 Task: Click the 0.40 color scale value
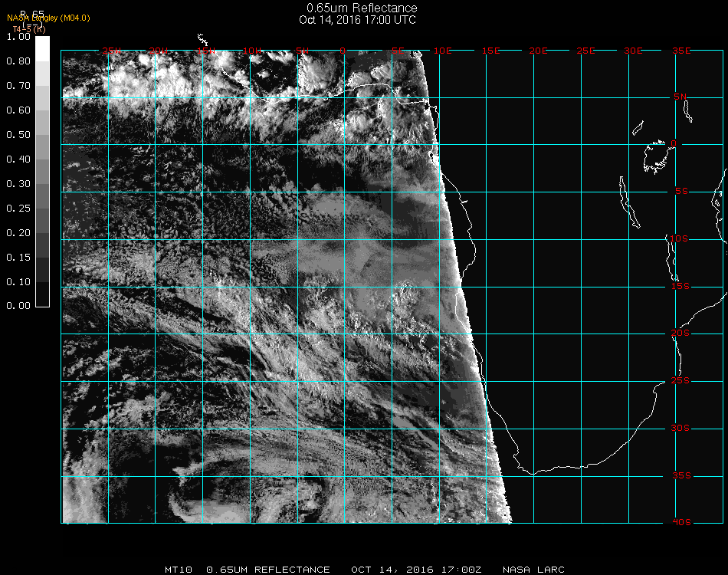pos(18,159)
